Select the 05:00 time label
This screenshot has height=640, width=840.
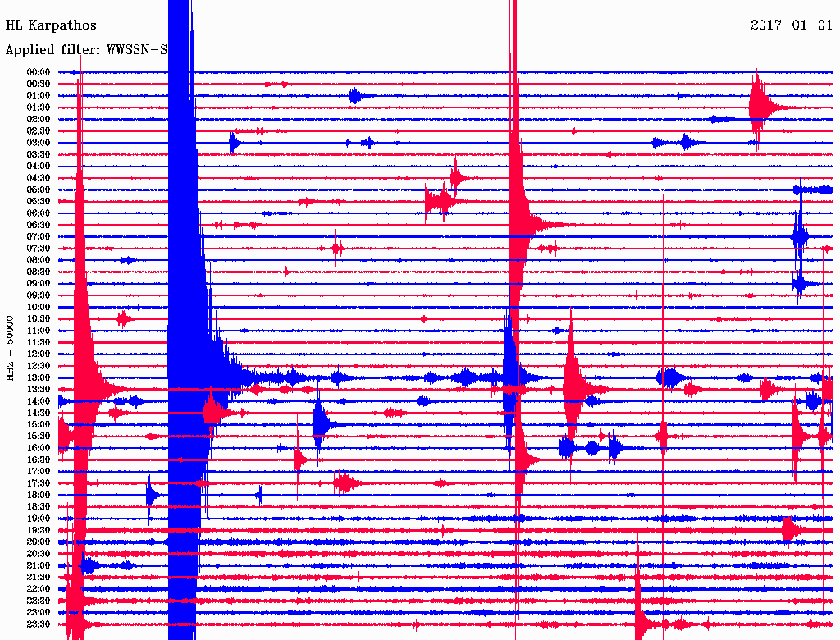(39, 190)
